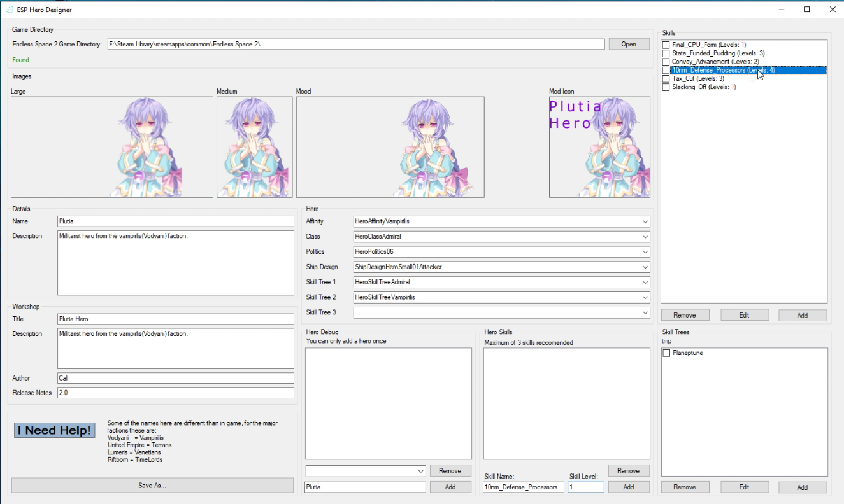The image size is (844, 504).
Task: Click Add in the Hero Debug section
Action: [450, 487]
